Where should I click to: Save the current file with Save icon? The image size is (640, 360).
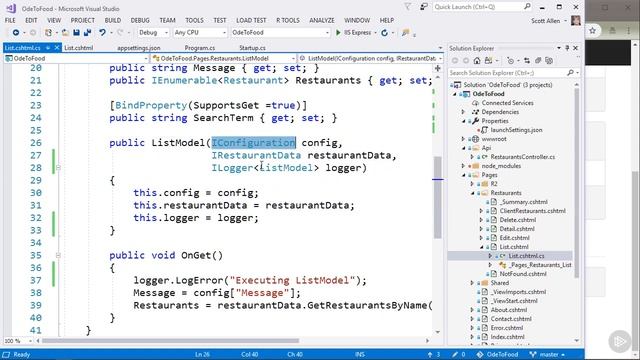click(76, 33)
